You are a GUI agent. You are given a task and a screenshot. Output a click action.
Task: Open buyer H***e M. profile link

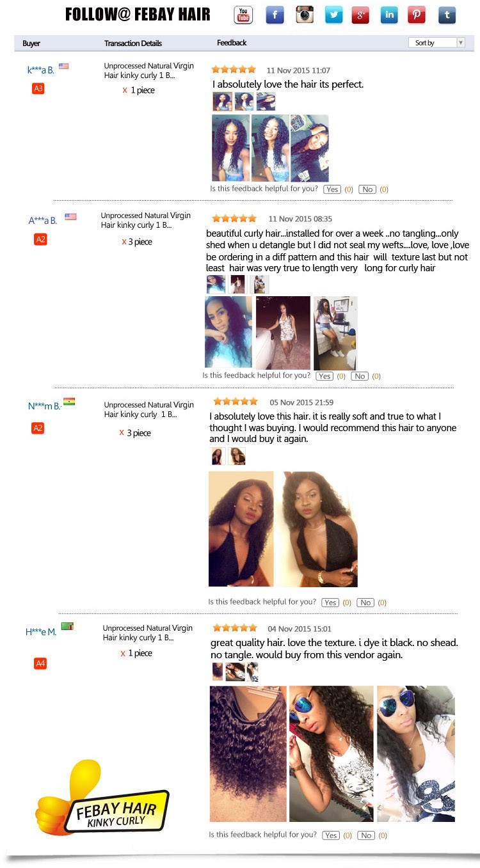[41, 632]
